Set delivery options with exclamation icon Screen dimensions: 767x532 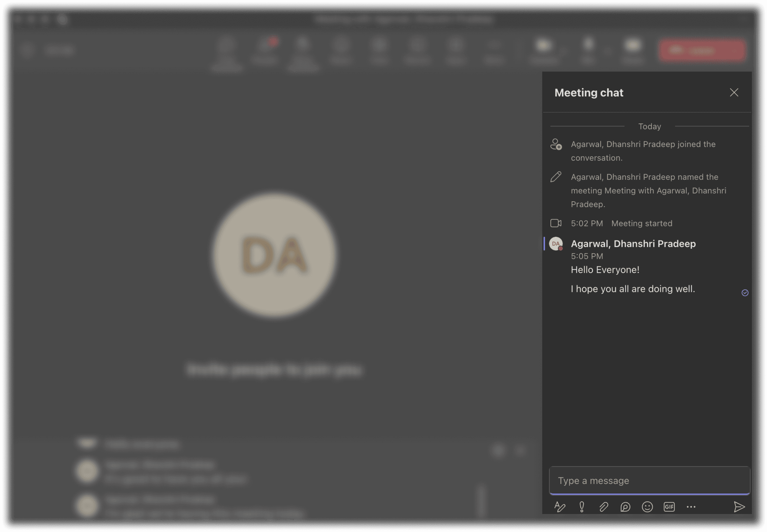click(581, 507)
